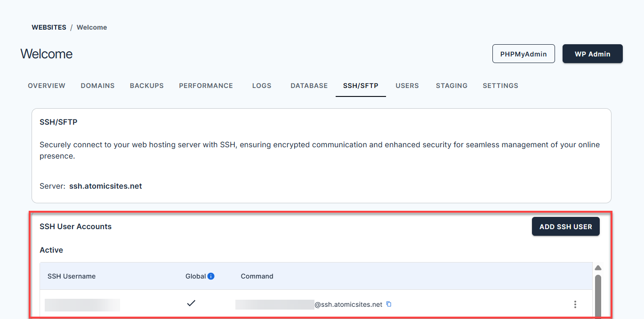The width and height of the screenshot is (644, 319).
Task: Open the USERS tab
Action: (x=407, y=86)
